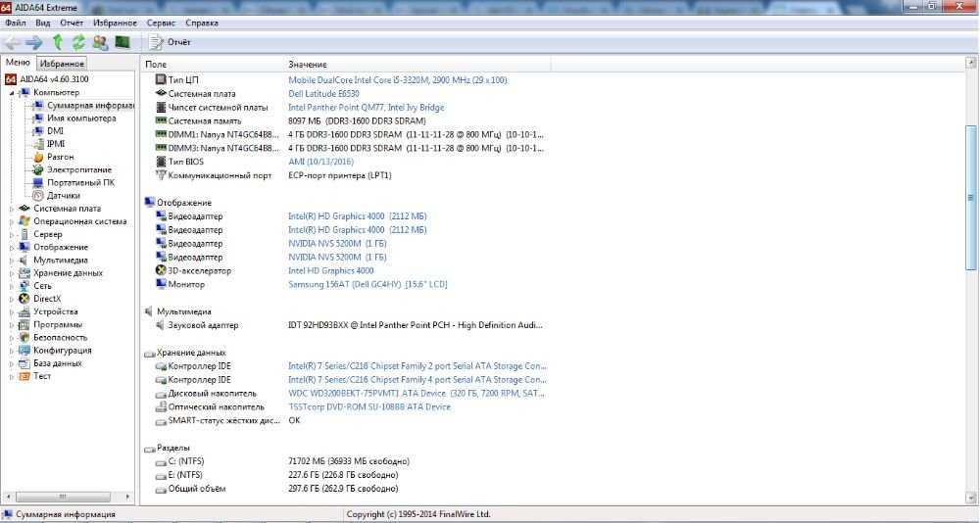Click the scroll-up arrow of main panel

pos(970,63)
